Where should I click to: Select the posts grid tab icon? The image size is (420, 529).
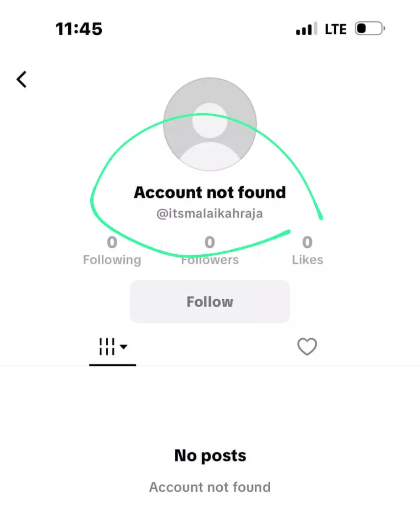(107, 346)
